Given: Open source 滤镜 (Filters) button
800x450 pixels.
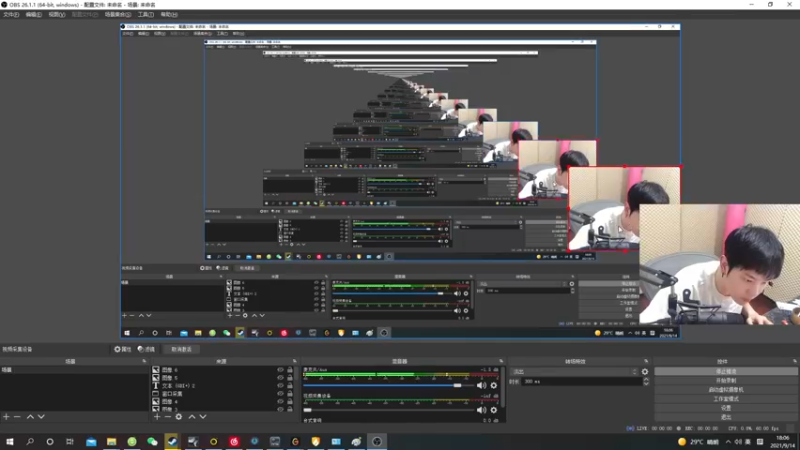Looking at the screenshot, I should point(146,349).
